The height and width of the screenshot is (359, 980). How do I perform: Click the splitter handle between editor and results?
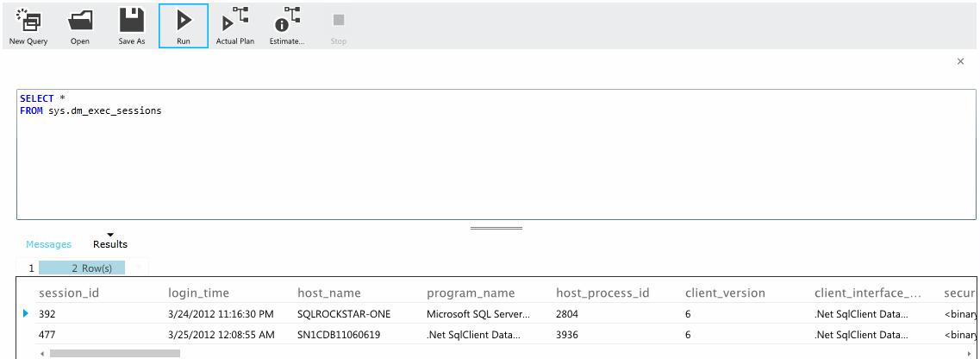tap(496, 229)
